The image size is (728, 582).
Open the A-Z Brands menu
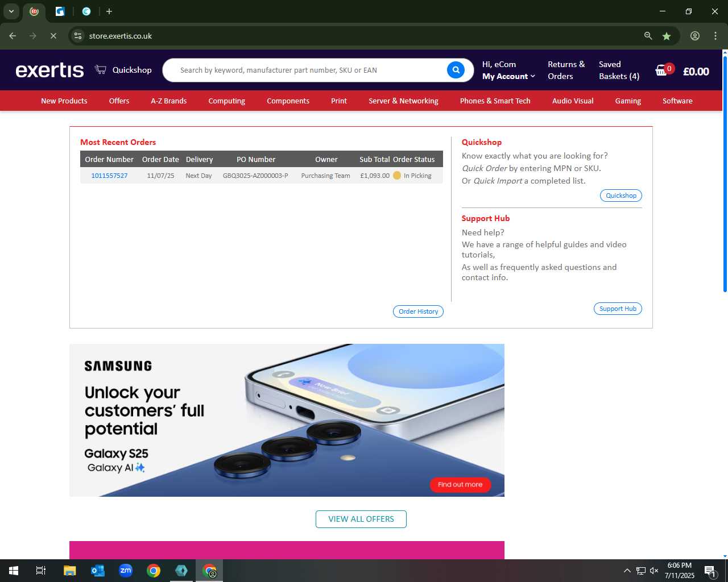(168, 101)
